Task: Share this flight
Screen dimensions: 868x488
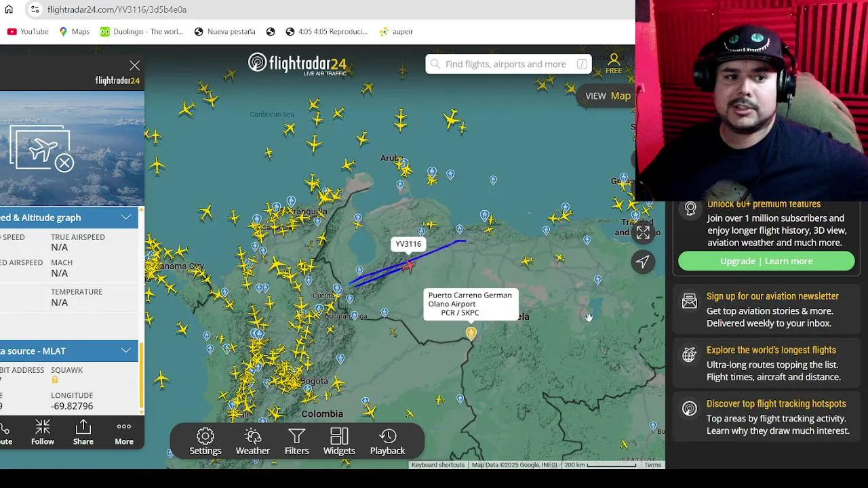Action: [83, 432]
